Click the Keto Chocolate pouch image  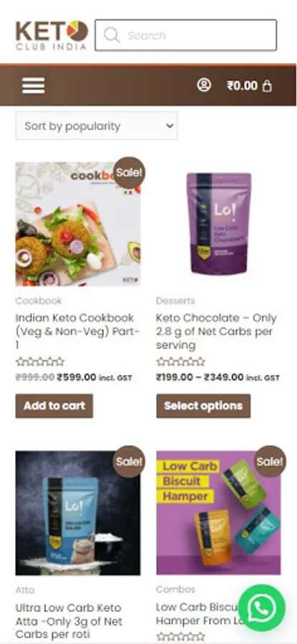tap(218, 224)
